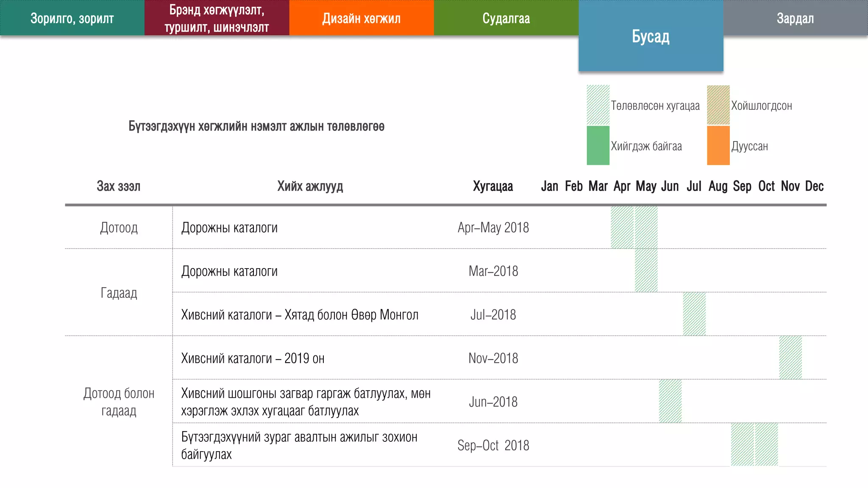Click the orange Дууссан legend swatch
This screenshot has height=488, width=868.
718,145
